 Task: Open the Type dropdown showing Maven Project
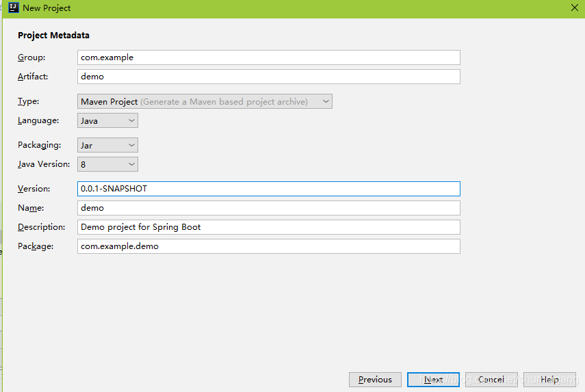point(205,101)
